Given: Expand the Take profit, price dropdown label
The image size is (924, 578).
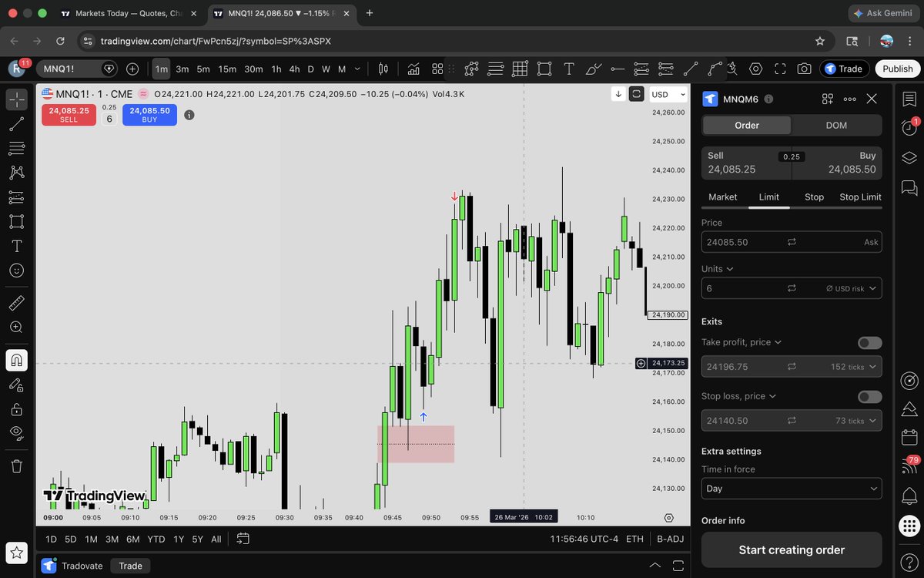Looking at the screenshot, I should (x=742, y=342).
